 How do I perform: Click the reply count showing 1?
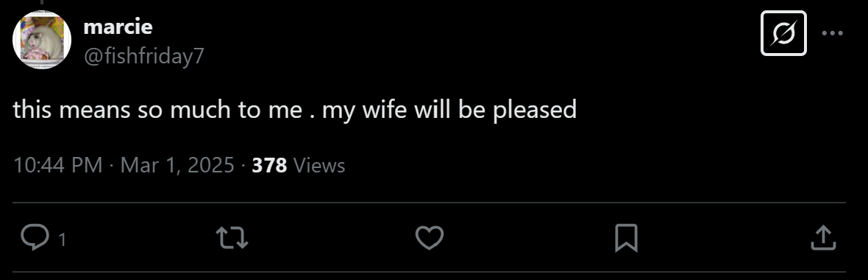tap(63, 239)
